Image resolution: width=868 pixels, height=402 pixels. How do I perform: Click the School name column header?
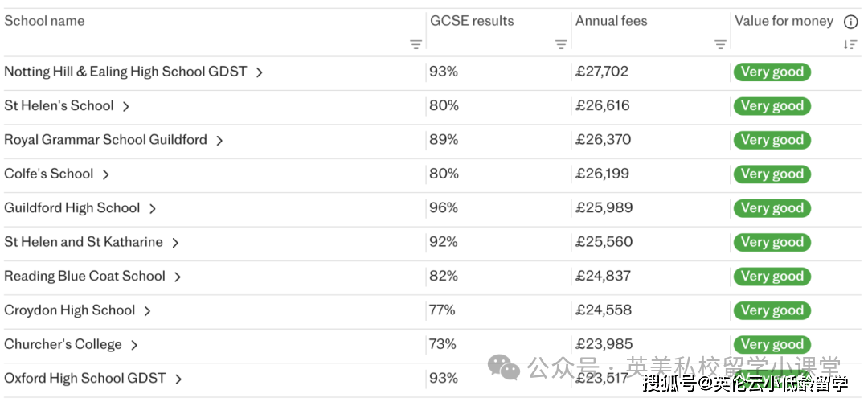click(x=44, y=21)
